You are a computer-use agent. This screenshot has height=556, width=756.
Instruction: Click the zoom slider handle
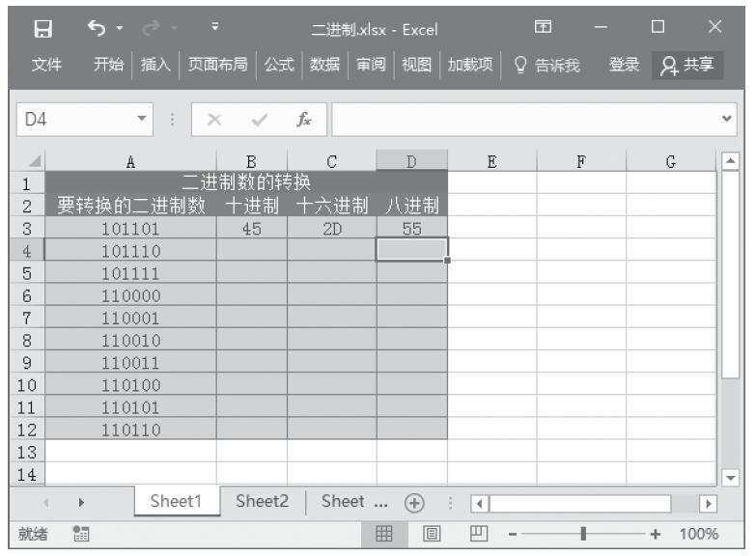584,534
